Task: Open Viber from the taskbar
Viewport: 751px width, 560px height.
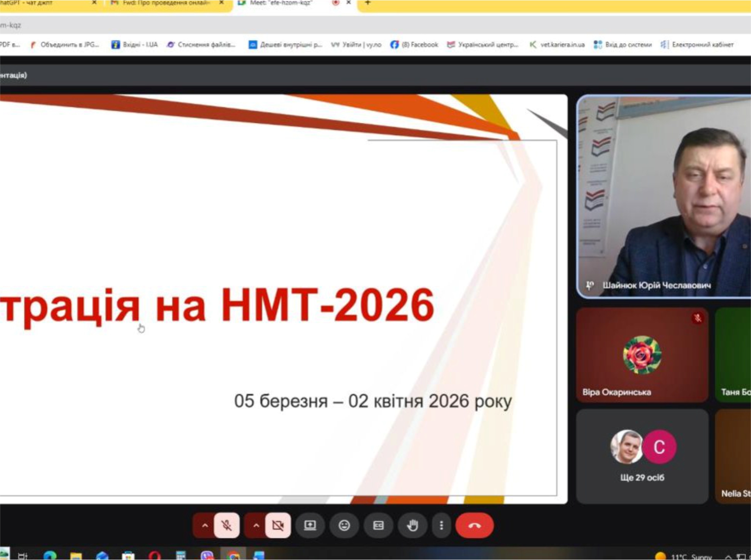Action: (207, 555)
